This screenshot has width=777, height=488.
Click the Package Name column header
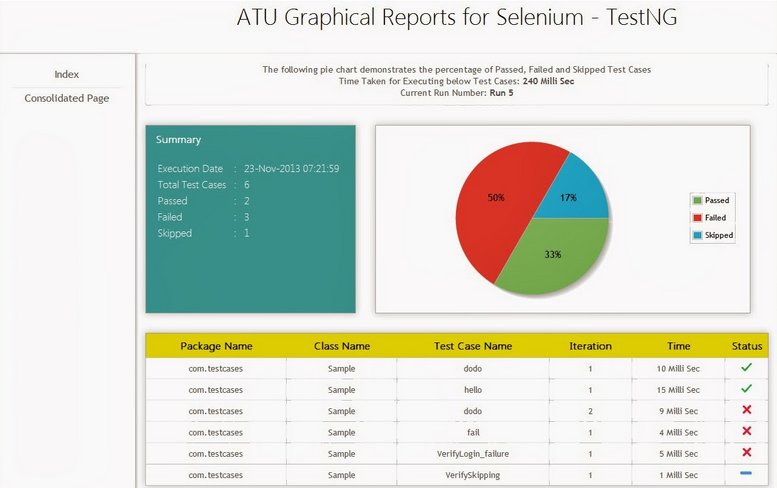[216, 346]
